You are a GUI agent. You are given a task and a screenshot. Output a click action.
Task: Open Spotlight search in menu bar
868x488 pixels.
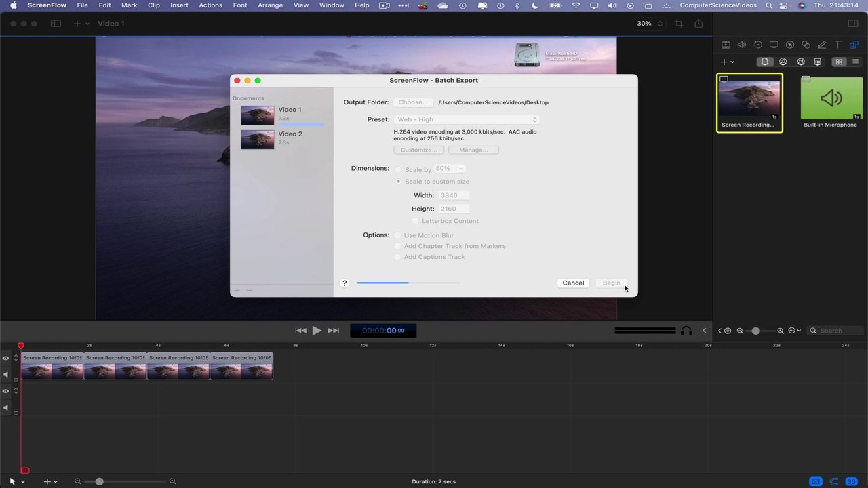point(769,5)
